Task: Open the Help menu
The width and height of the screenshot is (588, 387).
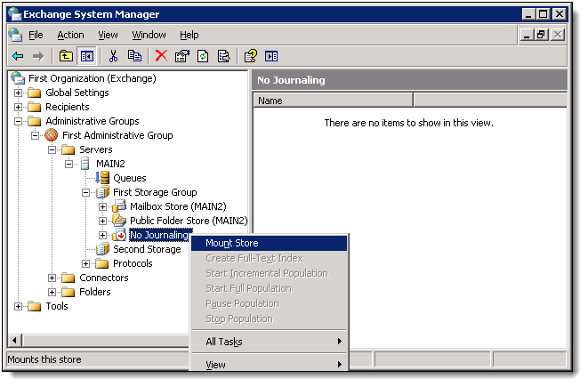Action: 189,35
